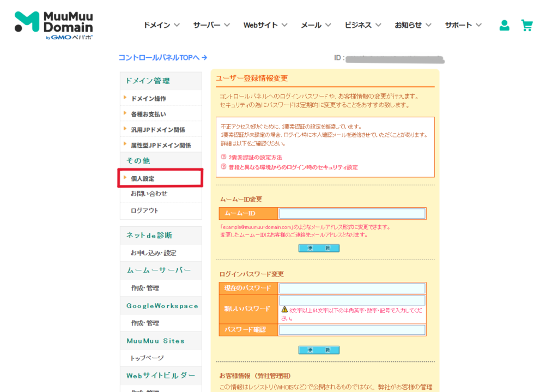Click the MuuMuu Domain logo
Image resolution: width=558 pixels, height=392 pixels.
[53, 25]
